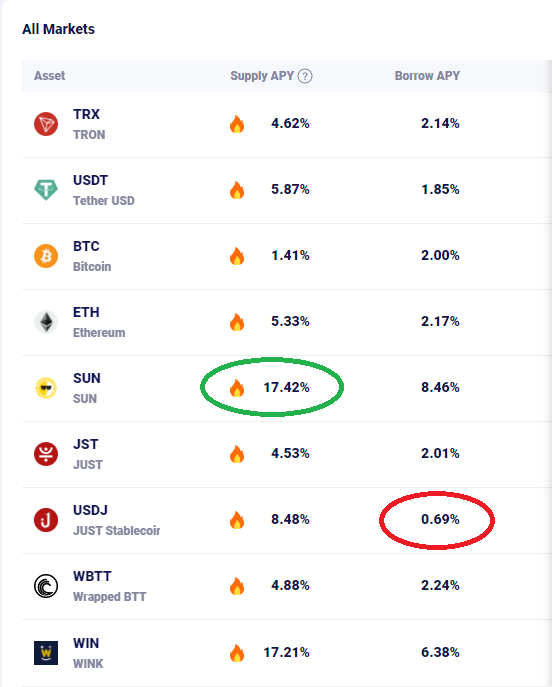Screen dimensions: 552x687
Task: Select the USDT Tether logo icon
Action: tap(46, 190)
